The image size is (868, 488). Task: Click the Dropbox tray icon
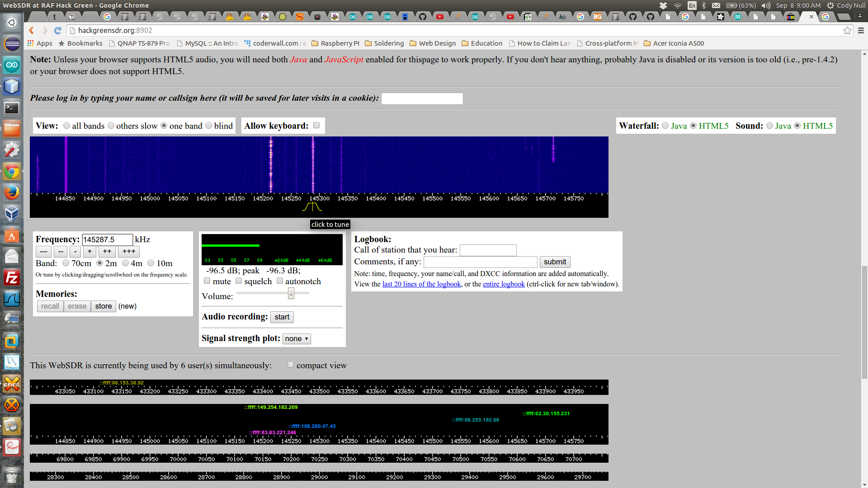pos(663,5)
